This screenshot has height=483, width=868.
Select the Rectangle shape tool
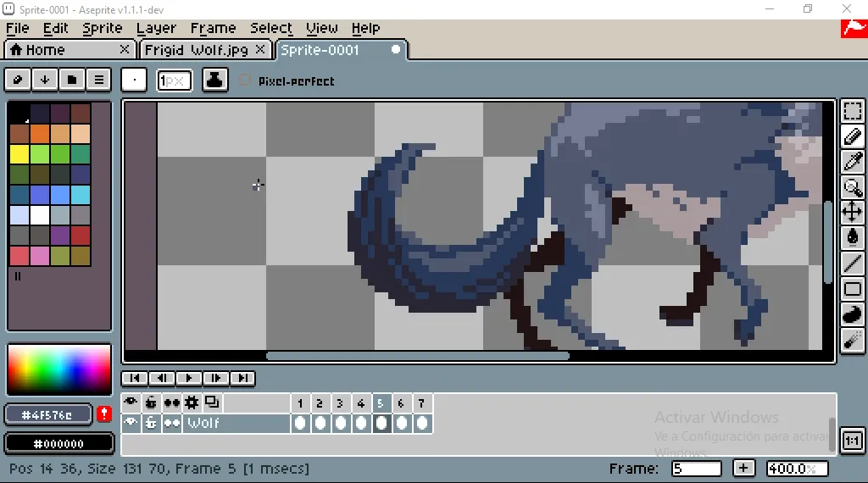(853, 289)
